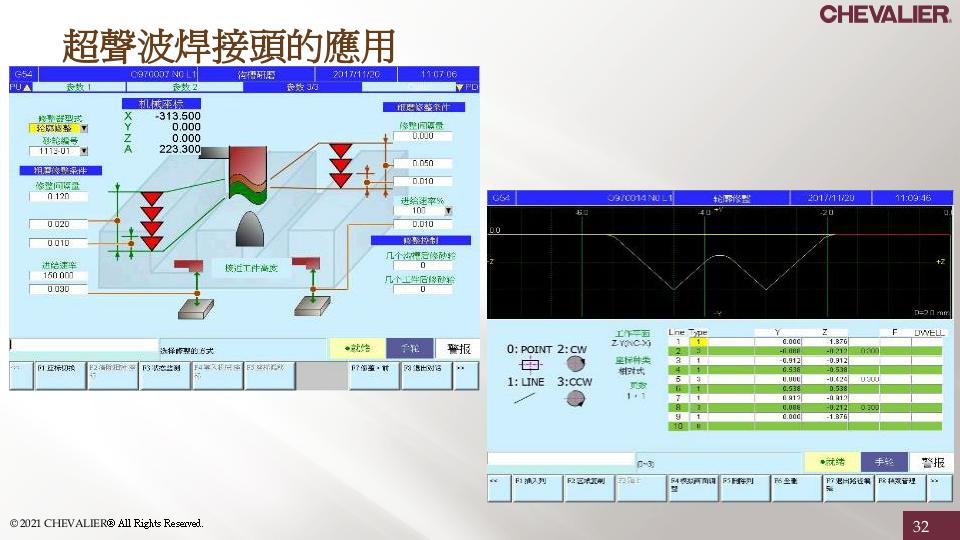Select the LINE type icon

coord(528,398)
